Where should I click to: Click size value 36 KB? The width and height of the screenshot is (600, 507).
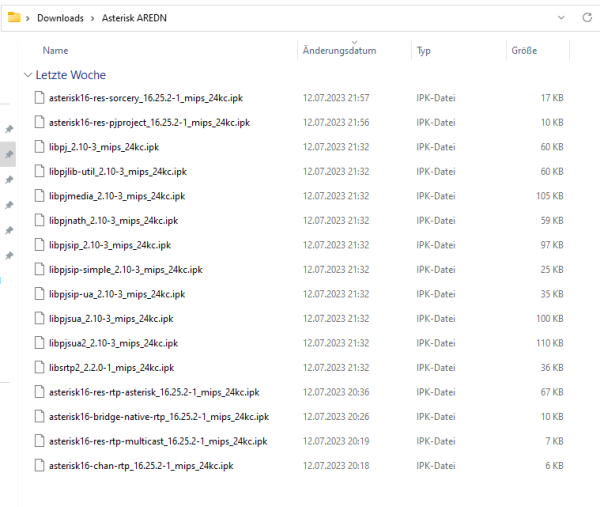pyautogui.click(x=552, y=367)
